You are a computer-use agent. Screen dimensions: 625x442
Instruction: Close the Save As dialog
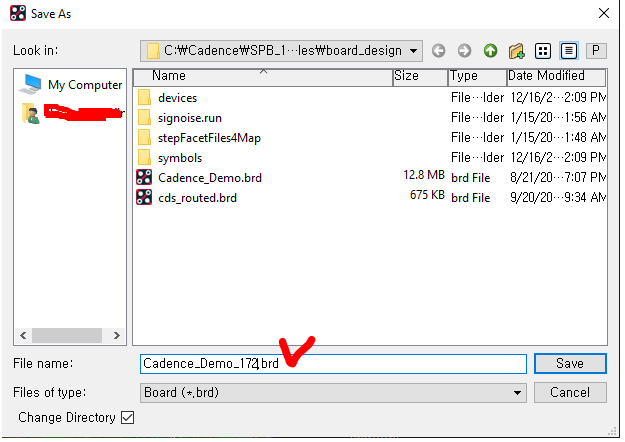[x=603, y=13]
